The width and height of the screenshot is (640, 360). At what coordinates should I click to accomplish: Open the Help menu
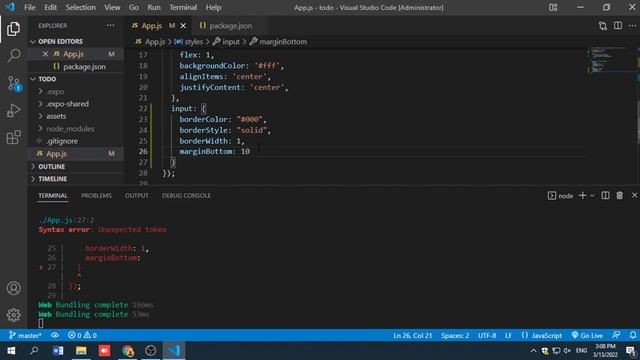[x=213, y=7]
